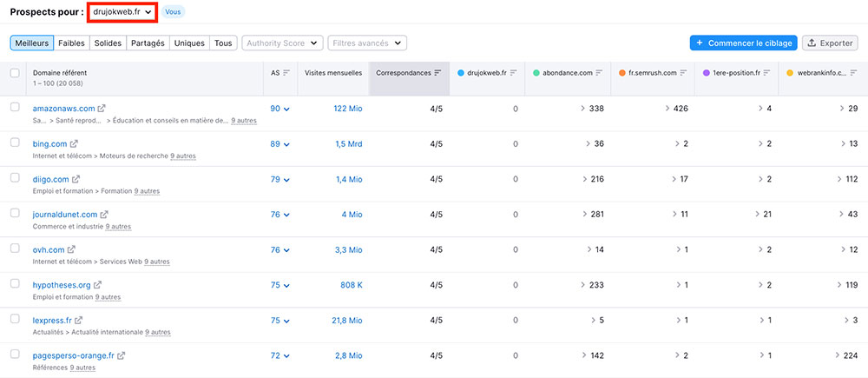Image resolution: width=868 pixels, height=378 pixels.
Task: Check the diigo.com row checkbox
Action: coord(15,178)
